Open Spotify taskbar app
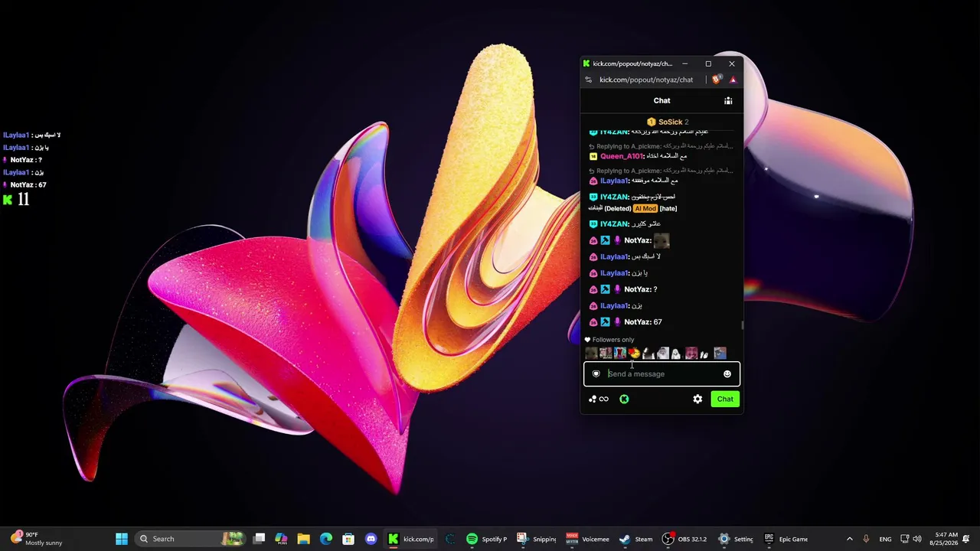 tap(486, 539)
